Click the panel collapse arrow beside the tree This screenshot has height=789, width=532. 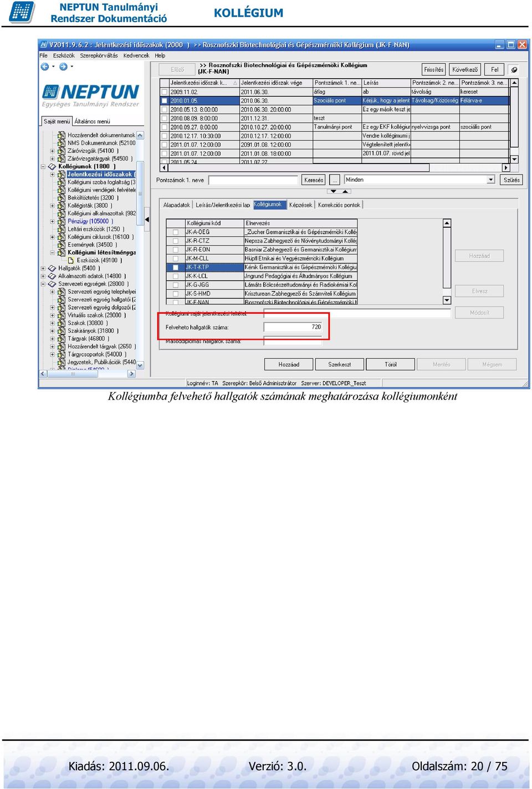(x=147, y=220)
